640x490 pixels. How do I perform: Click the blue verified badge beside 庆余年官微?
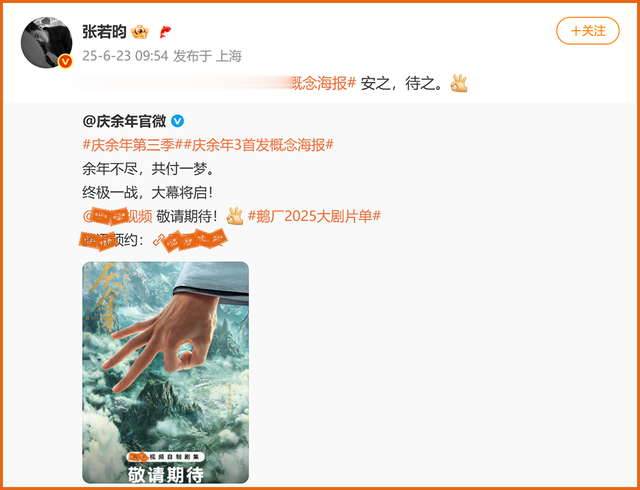[177, 121]
